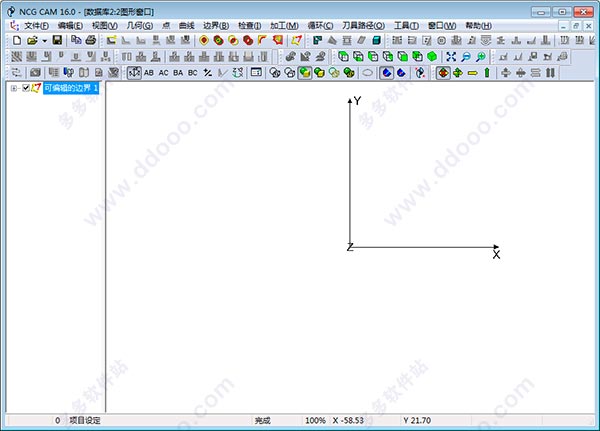Click the red L-shaped corner boundary icon
Viewport: 600px width, 431px height.
point(262,40)
